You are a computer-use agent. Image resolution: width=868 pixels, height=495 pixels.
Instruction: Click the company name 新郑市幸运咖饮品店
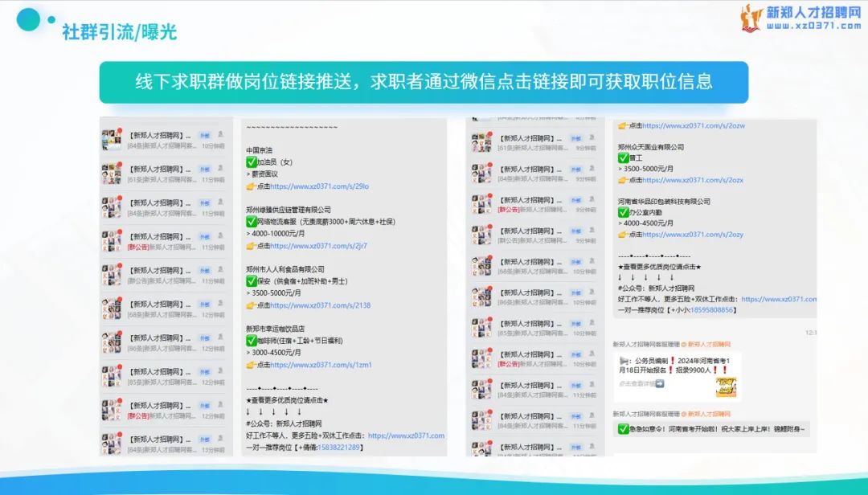coord(276,329)
